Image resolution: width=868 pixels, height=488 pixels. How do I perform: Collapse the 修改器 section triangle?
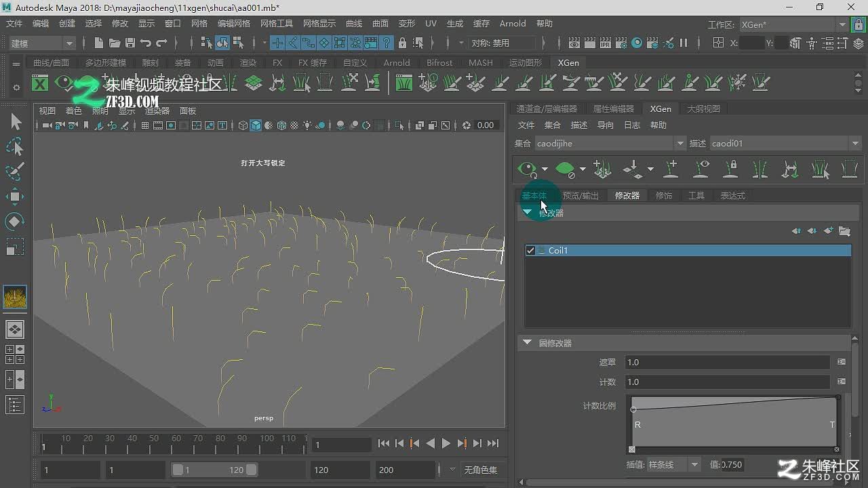tap(527, 213)
